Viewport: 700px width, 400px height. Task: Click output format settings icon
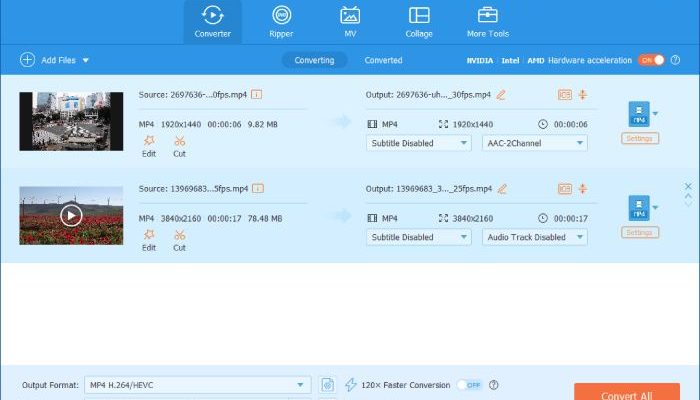[x=327, y=385]
